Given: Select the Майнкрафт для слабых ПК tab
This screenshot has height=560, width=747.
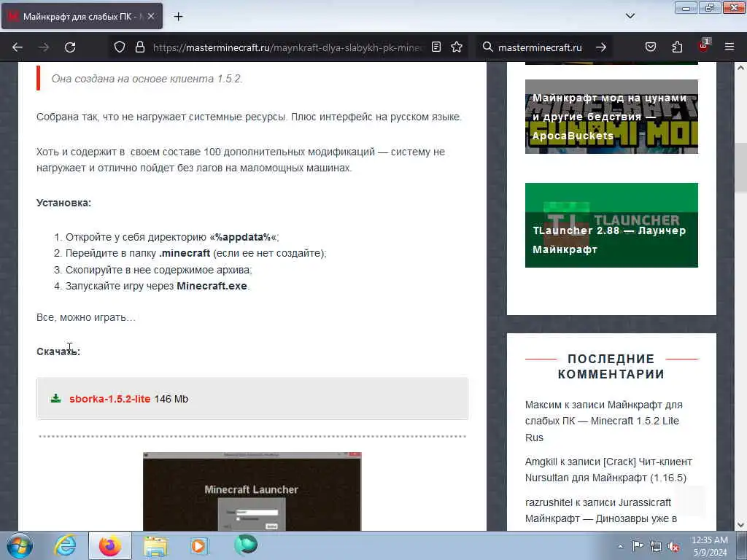Looking at the screenshot, I should (82, 16).
